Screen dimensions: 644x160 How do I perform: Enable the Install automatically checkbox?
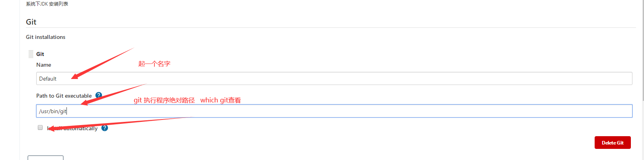coord(40,127)
